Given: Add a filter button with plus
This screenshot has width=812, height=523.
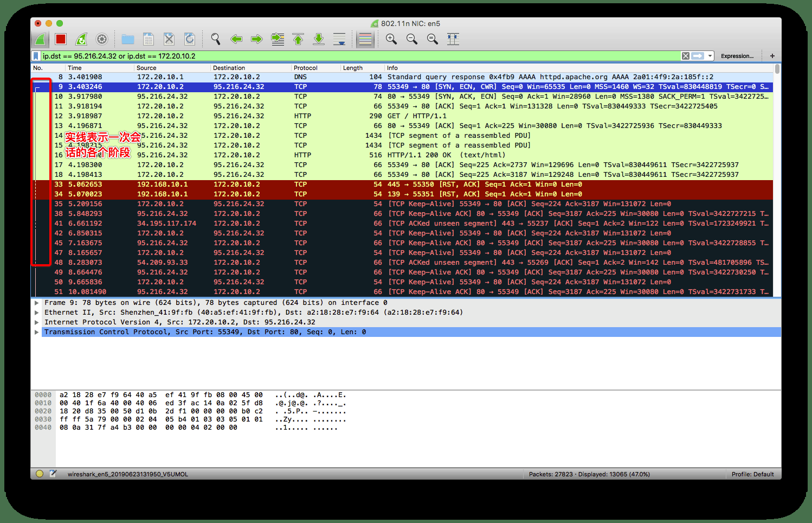Looking at the screenshot, I should (772, 56).
